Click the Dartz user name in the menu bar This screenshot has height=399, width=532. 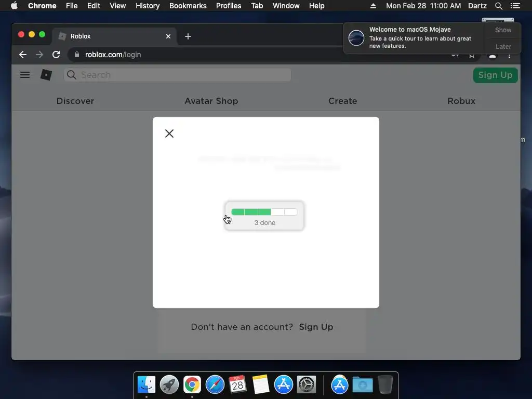pos(477,6)
